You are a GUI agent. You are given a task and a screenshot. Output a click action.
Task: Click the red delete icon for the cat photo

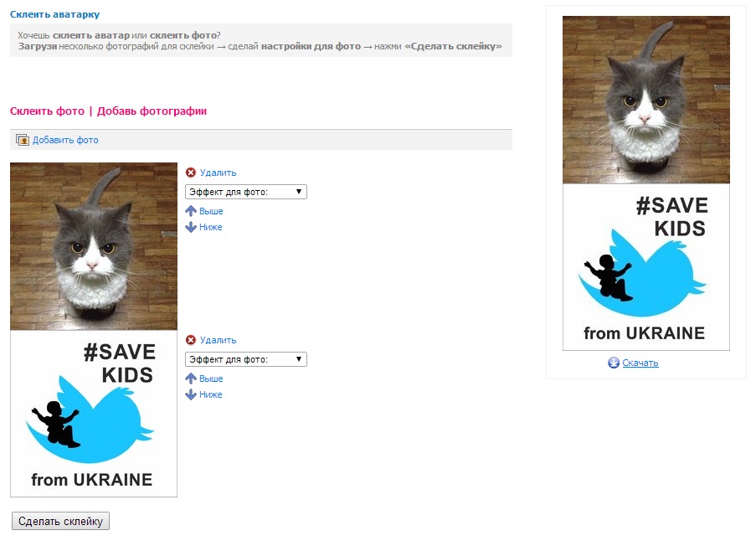pos(191,173)
